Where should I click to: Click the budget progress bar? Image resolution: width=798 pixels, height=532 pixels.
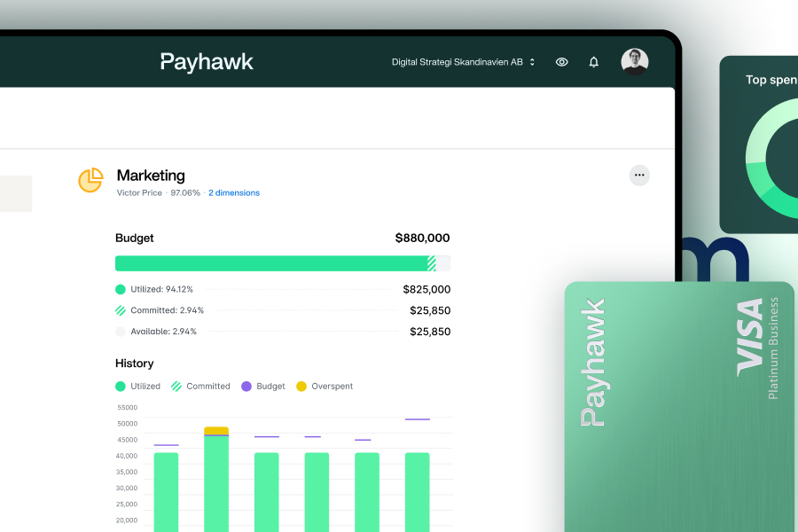tap(282, 263)
